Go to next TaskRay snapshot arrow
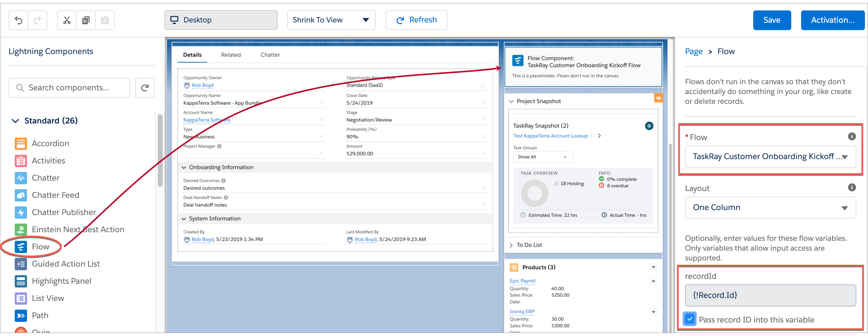The image size is (868, 336). (599, 136)
